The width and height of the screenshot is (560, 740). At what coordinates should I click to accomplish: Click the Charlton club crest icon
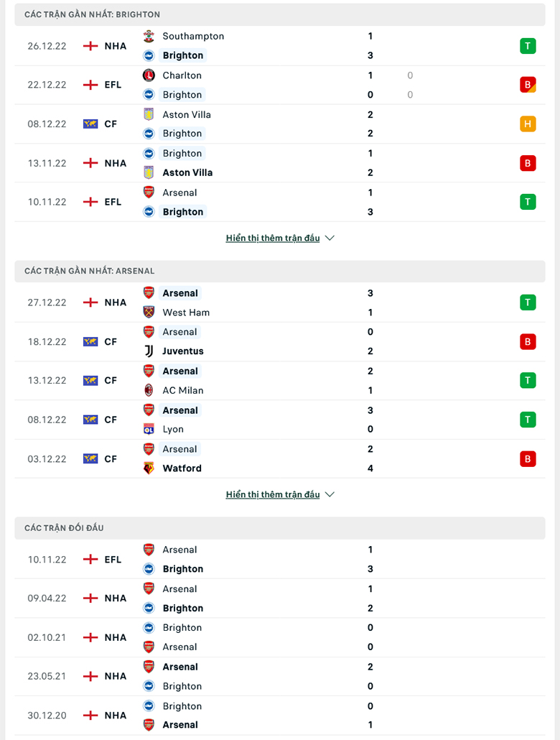coord(149,75)
